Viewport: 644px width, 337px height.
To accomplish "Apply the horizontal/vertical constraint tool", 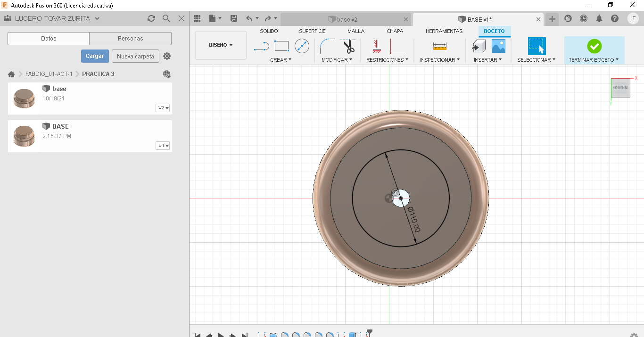I will 376,46.
